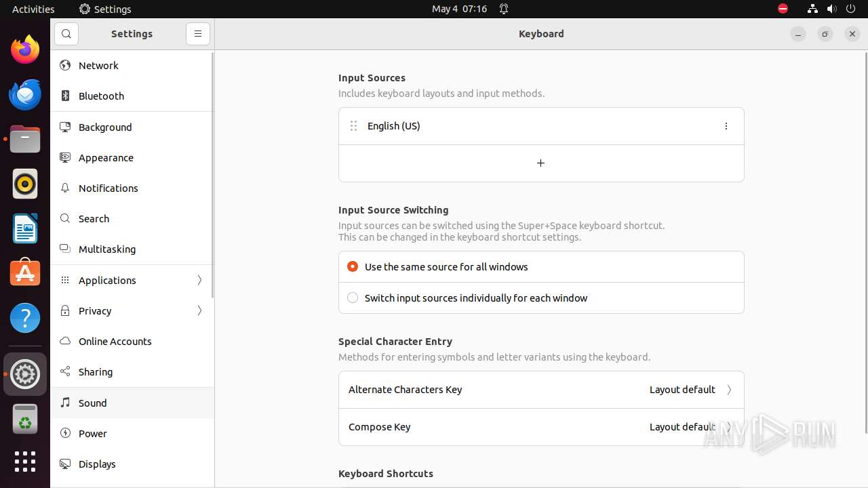Switch to Displays panel

click(x=132, y=464)
